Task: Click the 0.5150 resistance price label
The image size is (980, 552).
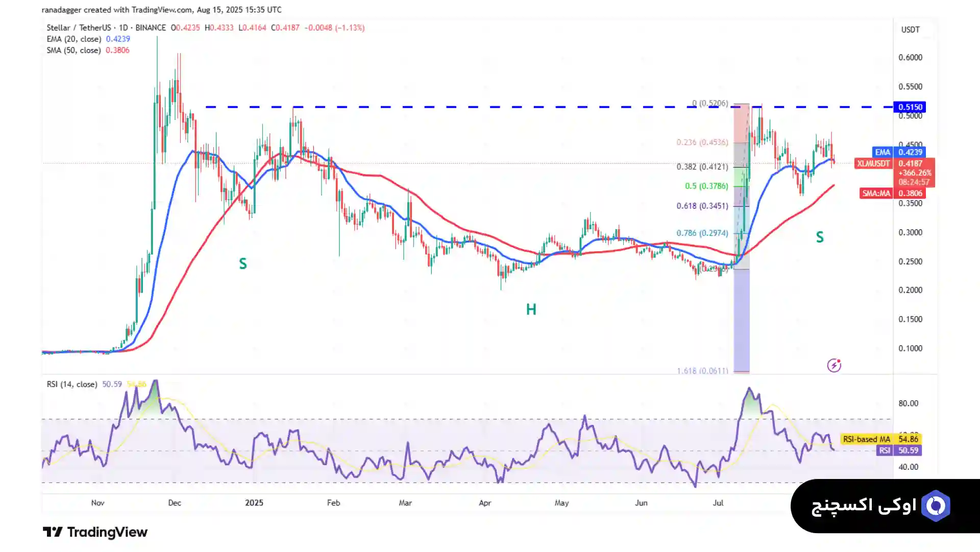Action: 910,107
